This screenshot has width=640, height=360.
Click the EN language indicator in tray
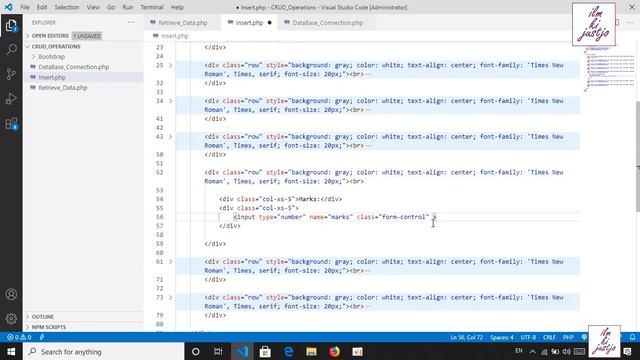coord(518,351)
